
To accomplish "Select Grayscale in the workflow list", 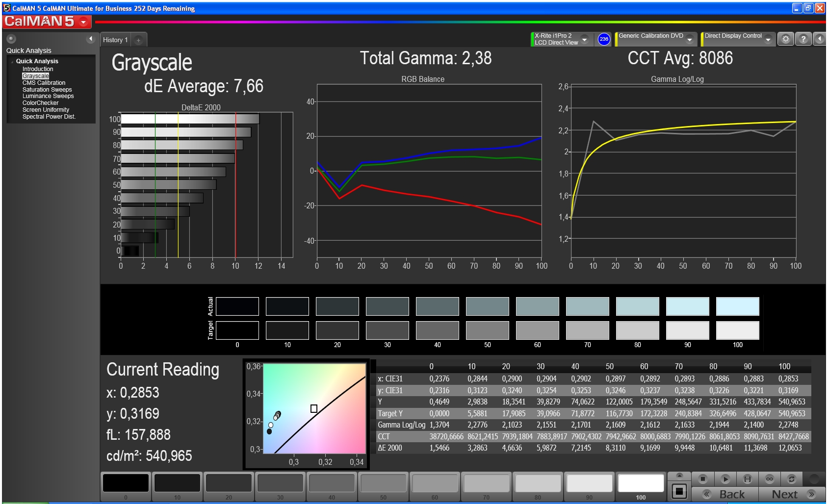I will 35,76.
